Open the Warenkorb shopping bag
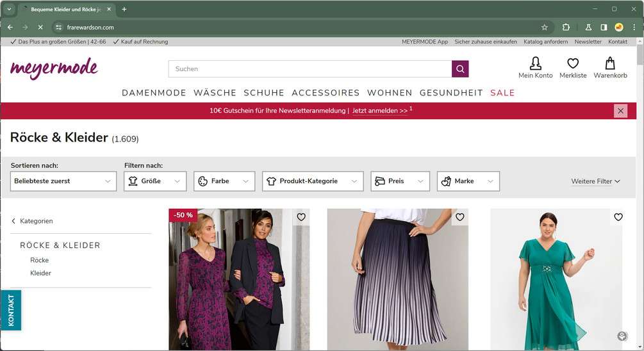This screenshot has width=644, height=351. [610, 68]
